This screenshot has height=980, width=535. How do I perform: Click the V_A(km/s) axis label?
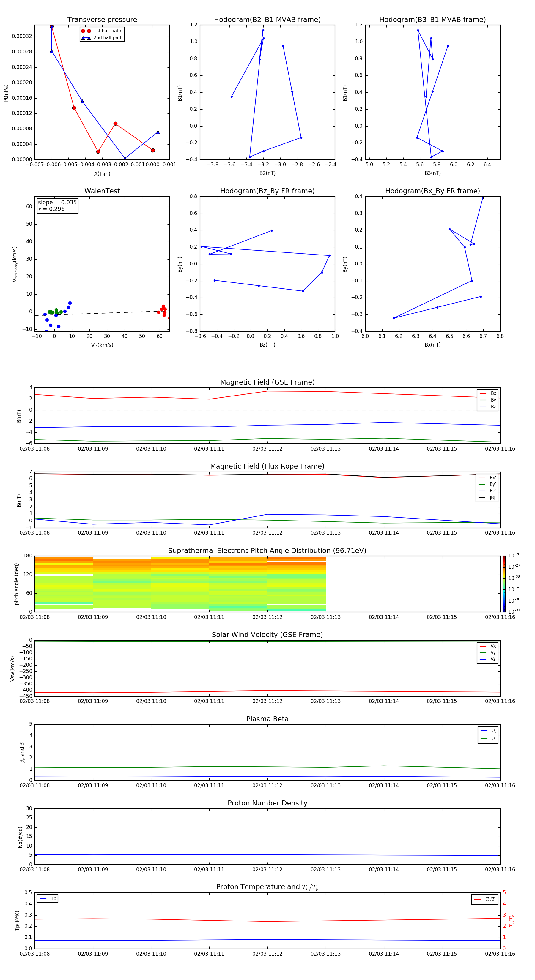pyautogui.click(x=102, y=345)
